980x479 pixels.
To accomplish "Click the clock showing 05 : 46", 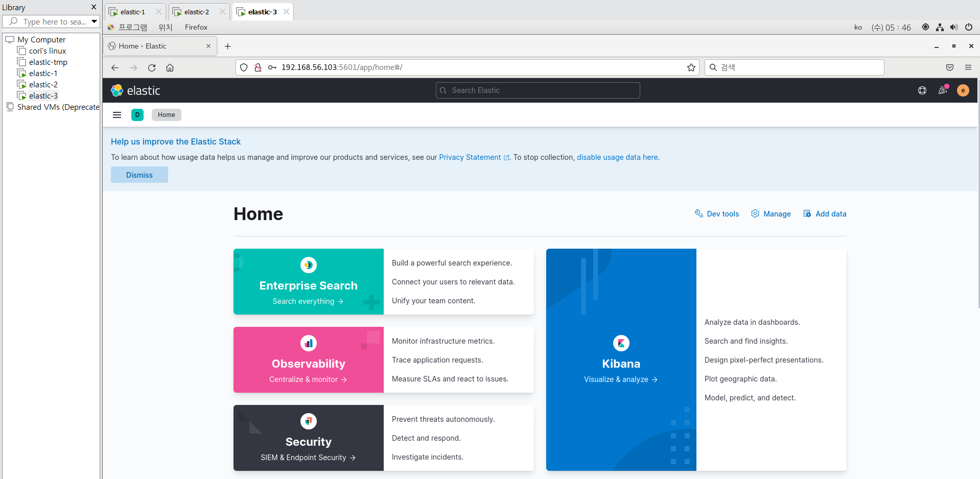I will click(891, 27).
